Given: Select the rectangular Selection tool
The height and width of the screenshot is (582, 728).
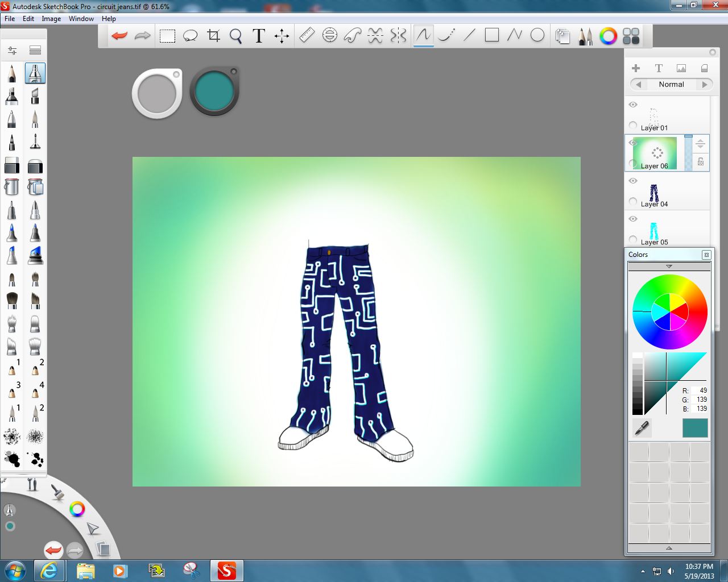Looking at the screenshot, I should pyautogui.click(x=167, y=35).
